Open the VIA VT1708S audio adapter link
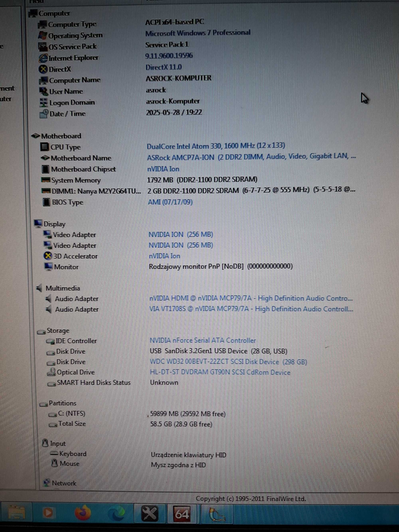The height and width of the screenshot is (532, 399). pyautogui.click(x=251, y=309)
